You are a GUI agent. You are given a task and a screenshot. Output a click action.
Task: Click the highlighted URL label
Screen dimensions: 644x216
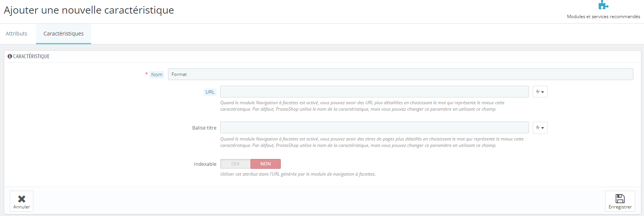coord(210,92)
